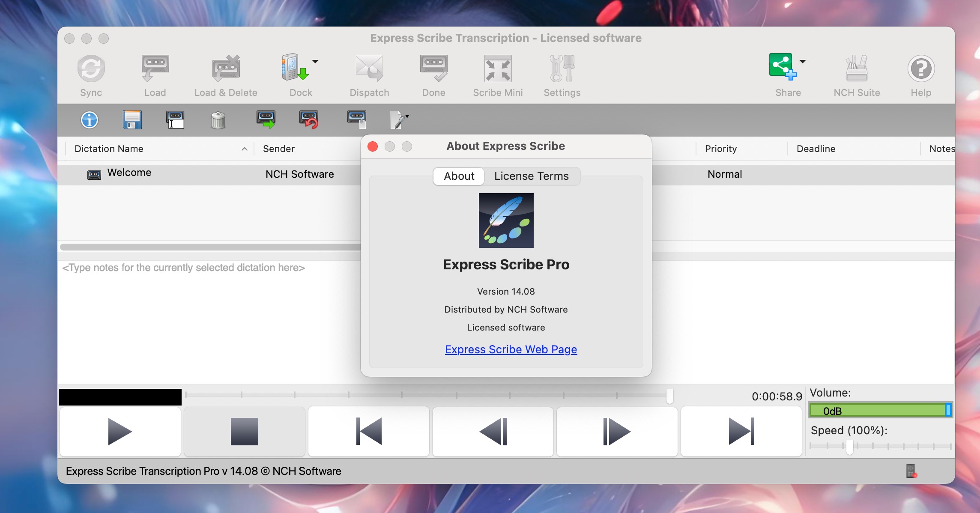The width and height of the screenshot is (980, 513).
Task: Open Help with question mark icon
Action: [x=921, y=69]
